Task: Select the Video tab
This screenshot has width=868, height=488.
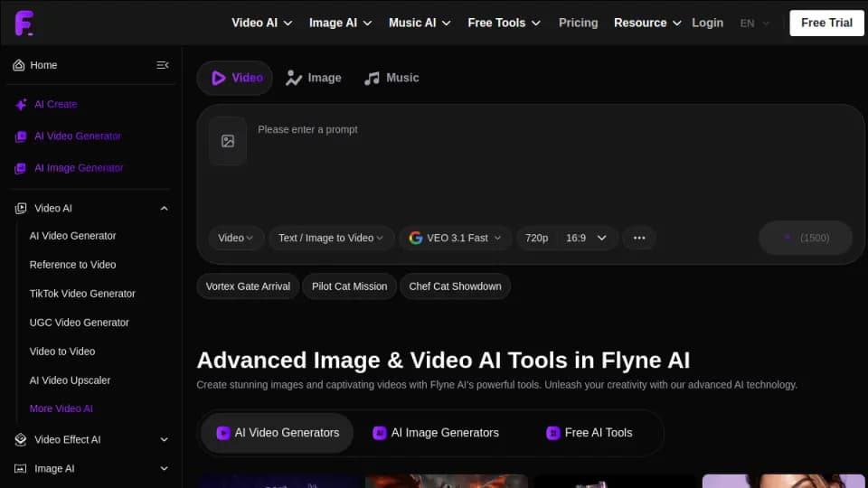Action: pos(235,78)
